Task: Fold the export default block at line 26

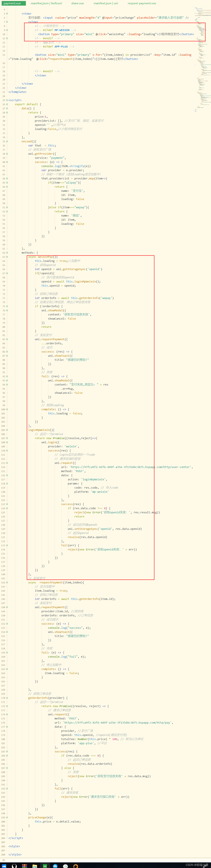Action: [x=7, y=104]
